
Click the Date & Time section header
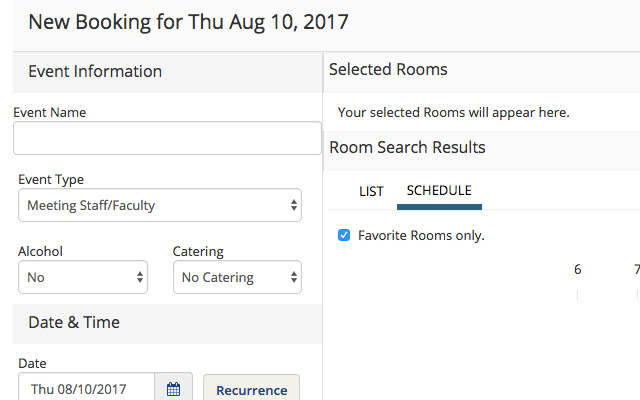74,322
